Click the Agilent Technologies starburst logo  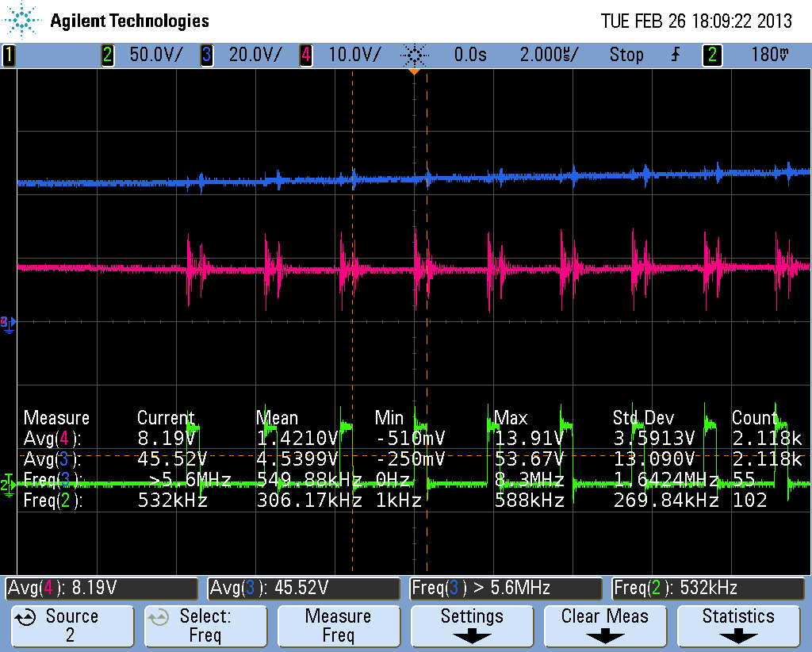click(21, 20)
